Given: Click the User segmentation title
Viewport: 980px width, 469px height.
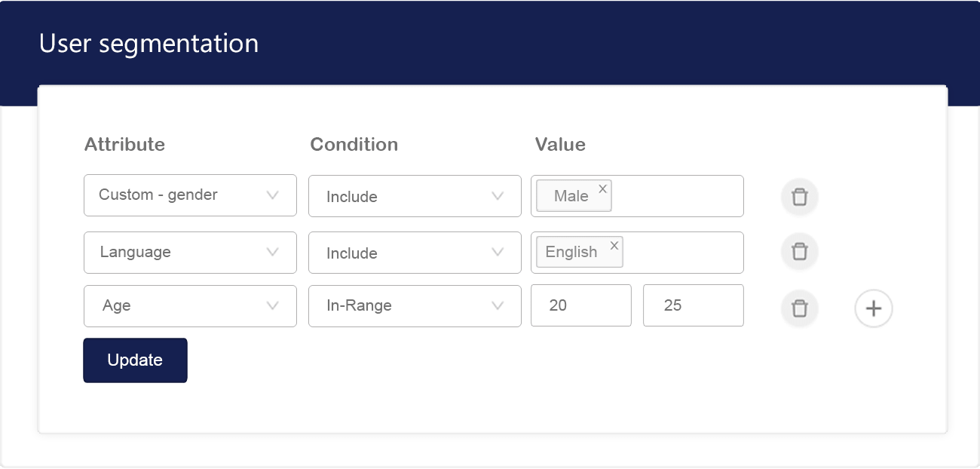Looking at the screenshot, I should pyautogui.click(x=149, y=43).
